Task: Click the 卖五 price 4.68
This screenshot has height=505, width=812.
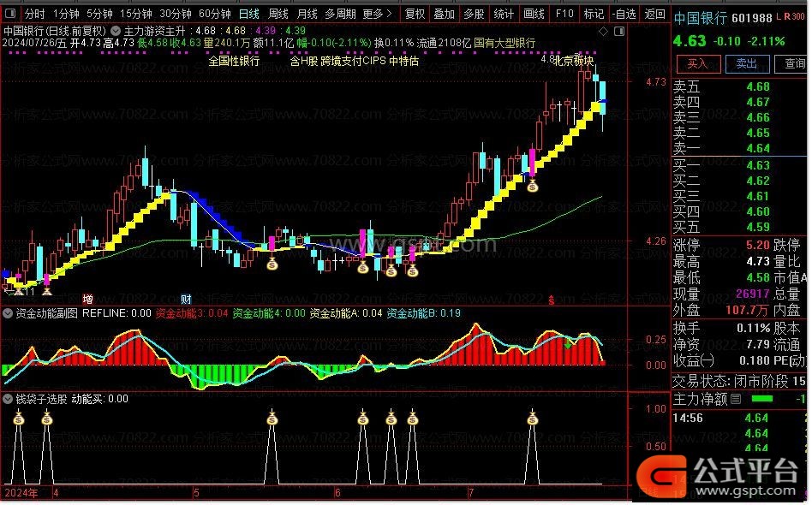Action: click(758, 87)
